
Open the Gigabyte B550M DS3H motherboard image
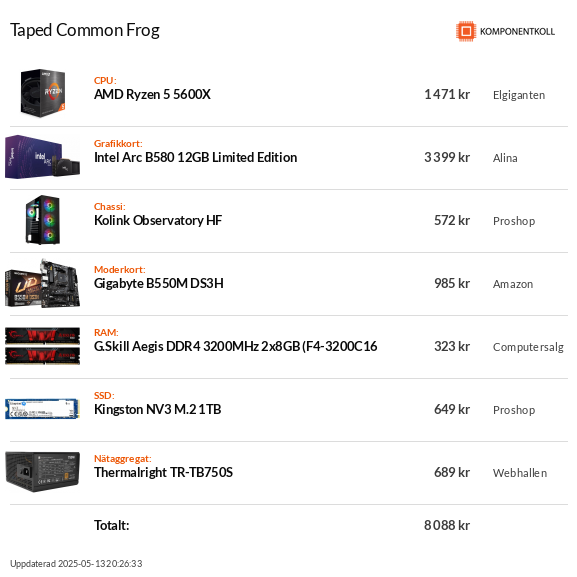click(42, 283)
